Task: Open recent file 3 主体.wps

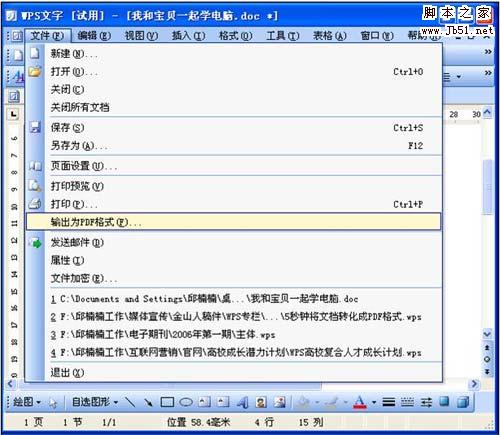Action: click(x=234, y=334)
